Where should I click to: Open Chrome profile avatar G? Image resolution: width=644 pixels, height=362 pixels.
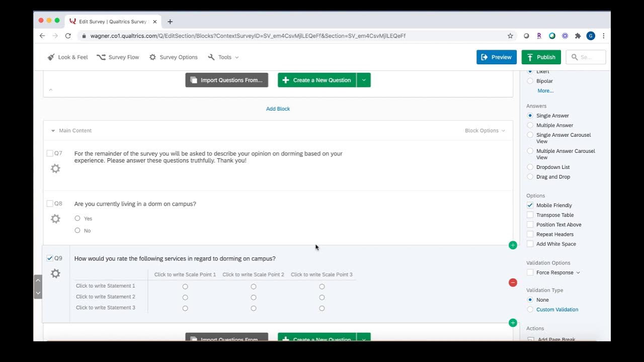[591, 36]
